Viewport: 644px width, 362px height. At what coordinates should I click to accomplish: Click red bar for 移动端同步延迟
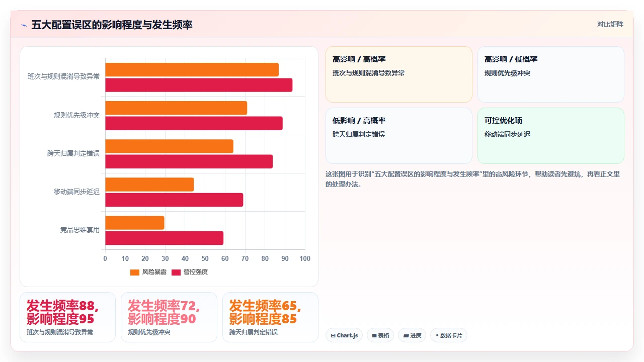pos(174,200)
